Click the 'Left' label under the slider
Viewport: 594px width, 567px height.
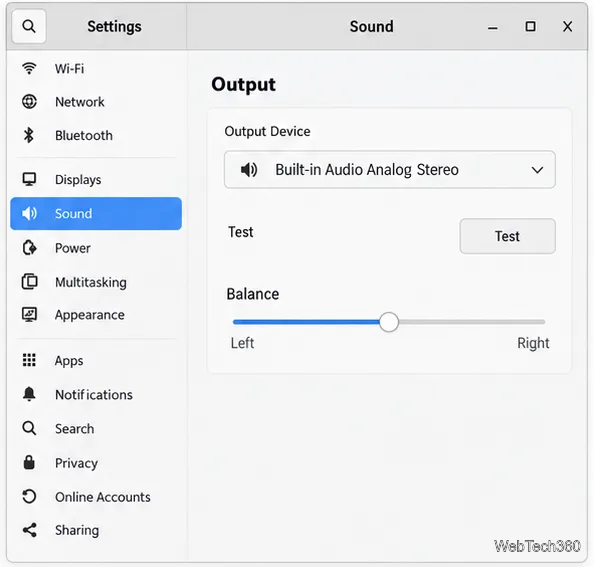(242, 343)
